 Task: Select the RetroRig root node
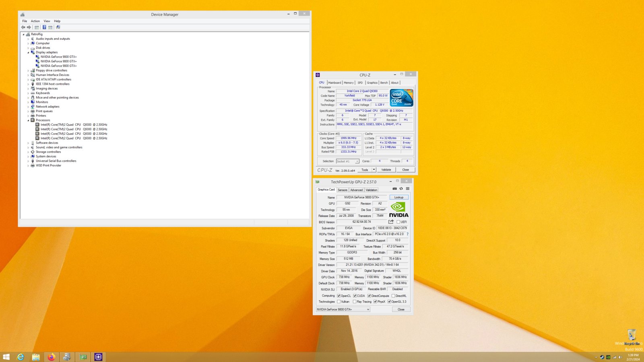37,34
